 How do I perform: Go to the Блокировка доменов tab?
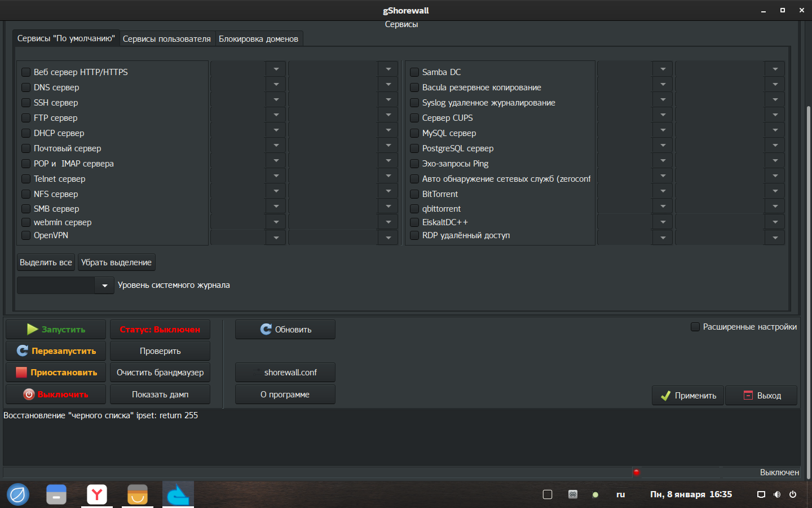coord(258,39)
